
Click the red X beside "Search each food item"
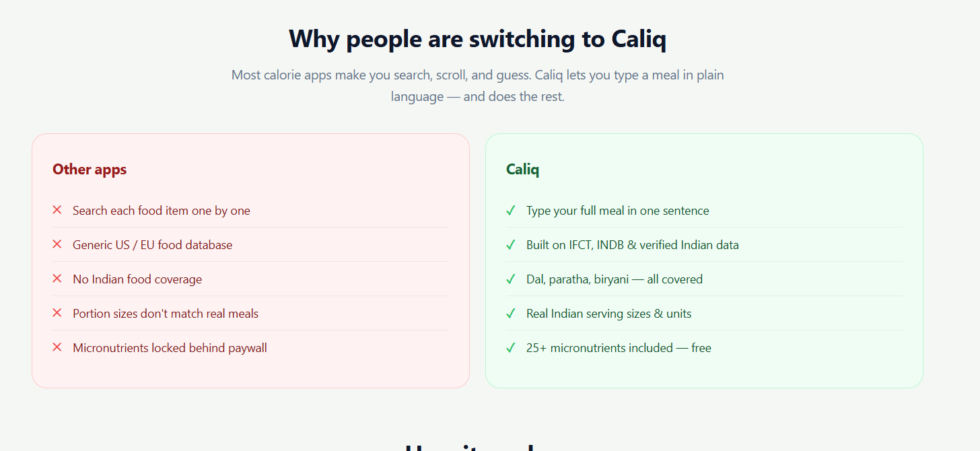coord(57,210)
